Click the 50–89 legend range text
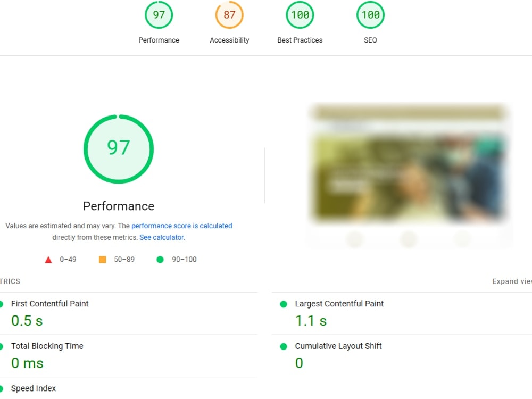The width and height of the screenshot is (532, 399). pyautogui.click(x=124, y=260)
